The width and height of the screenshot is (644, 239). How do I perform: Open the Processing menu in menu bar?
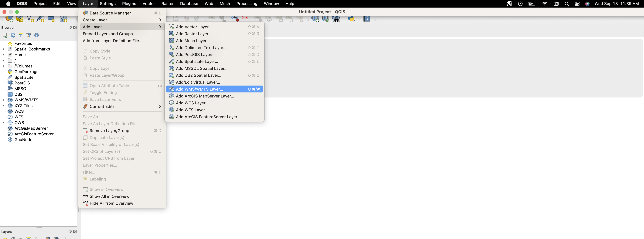(246, 3)
